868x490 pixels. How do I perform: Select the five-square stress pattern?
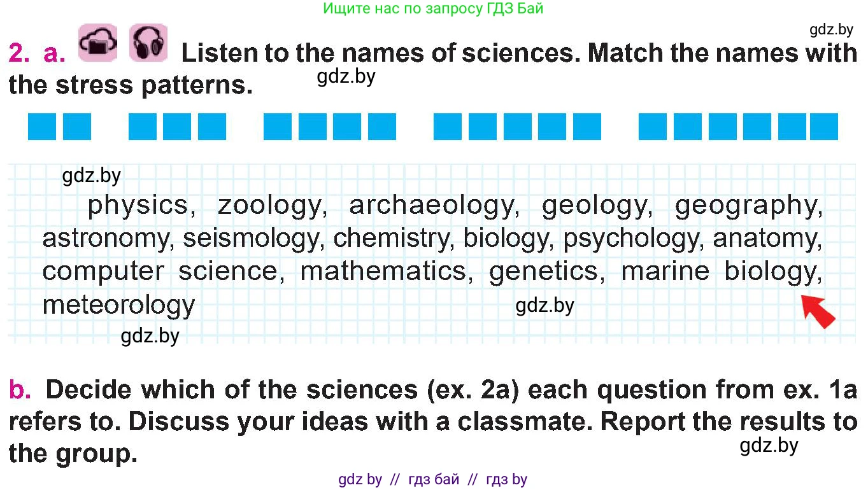coord(517,127)
